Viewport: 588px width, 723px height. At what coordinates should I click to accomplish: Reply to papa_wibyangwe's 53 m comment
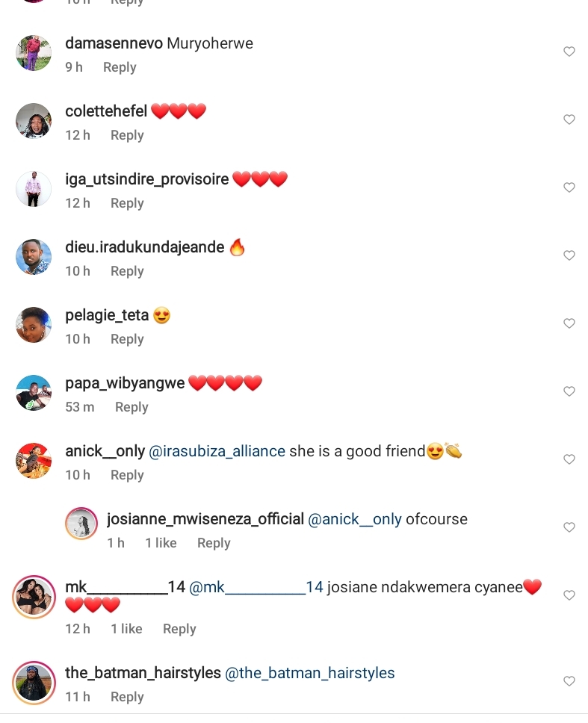pyautogui.click(x=131, y=407)
